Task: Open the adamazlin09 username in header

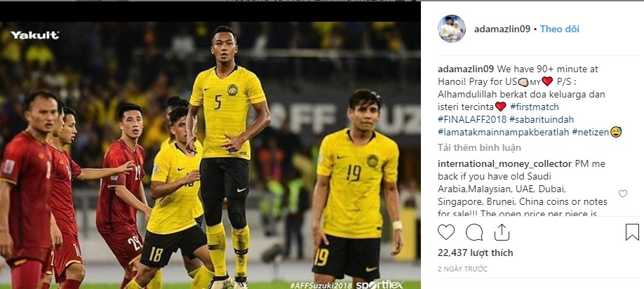Action: pos(502,29)
